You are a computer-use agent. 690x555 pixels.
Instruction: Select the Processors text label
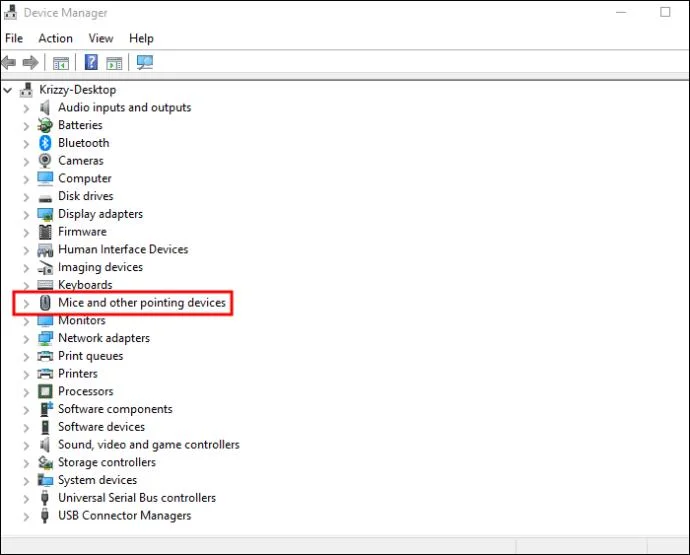pos(86,391)
